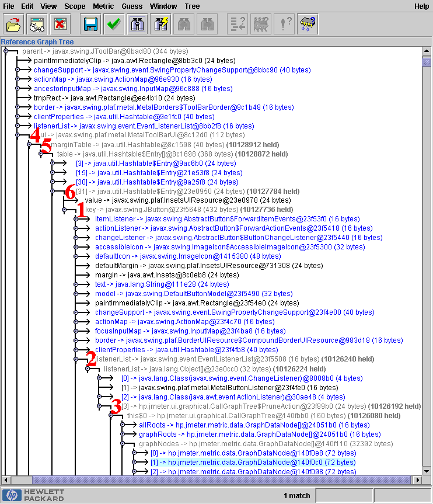433x504 pixels.
Task: Open the Help menu
Action: (421, 6)
